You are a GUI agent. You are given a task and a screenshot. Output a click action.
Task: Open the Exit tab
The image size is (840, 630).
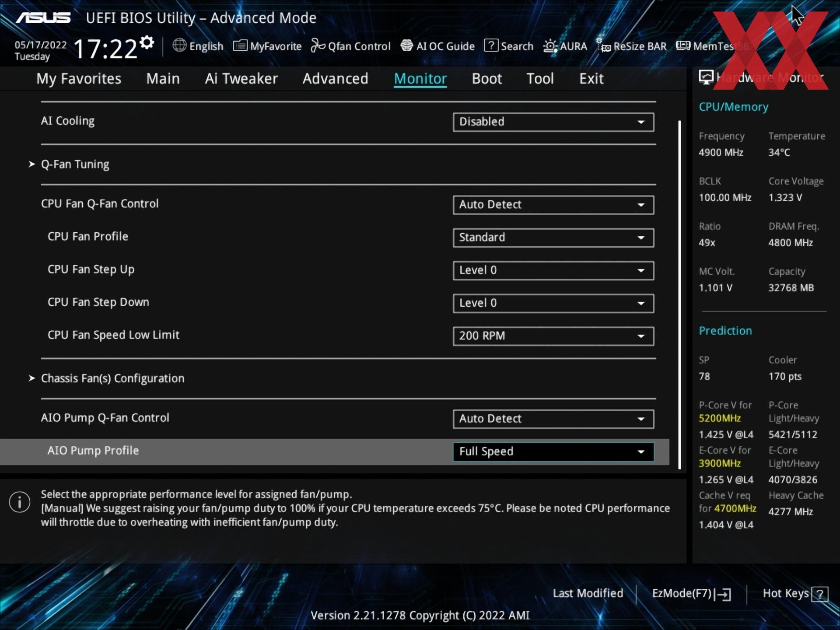pyautogui.click(x=591, y=79)
